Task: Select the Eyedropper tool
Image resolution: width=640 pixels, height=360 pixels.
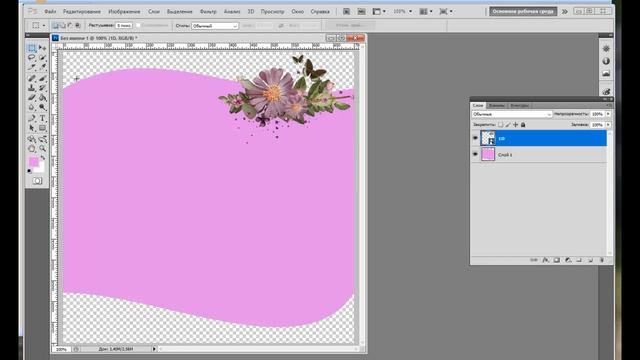Action: click(42, 67)
